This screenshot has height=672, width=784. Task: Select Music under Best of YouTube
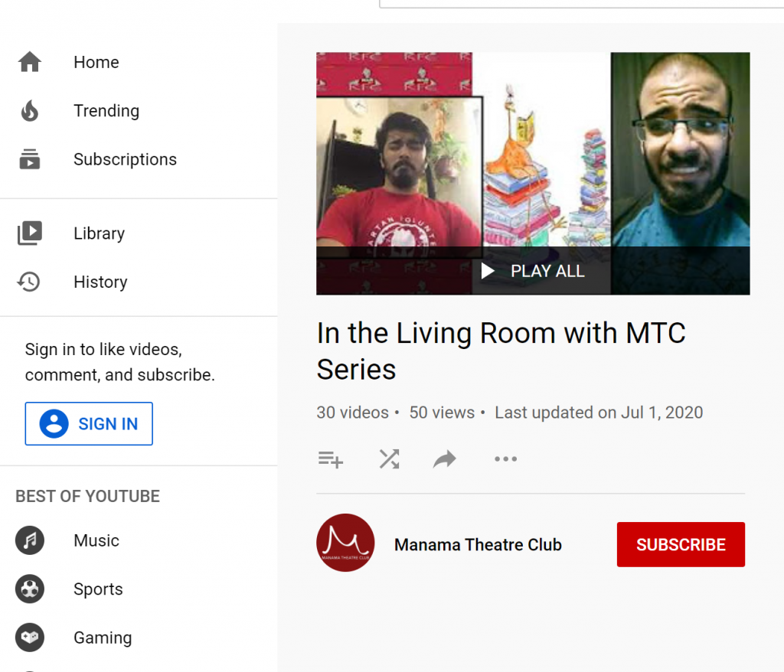point(96,541)
